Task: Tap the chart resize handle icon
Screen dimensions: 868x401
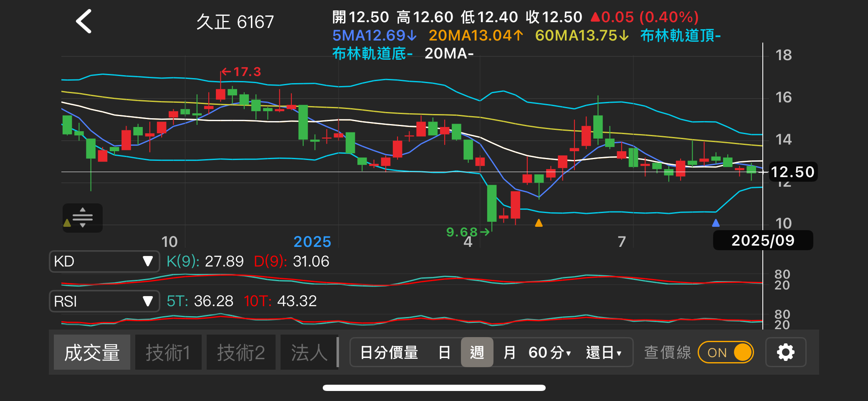Action: pos(83,218)
